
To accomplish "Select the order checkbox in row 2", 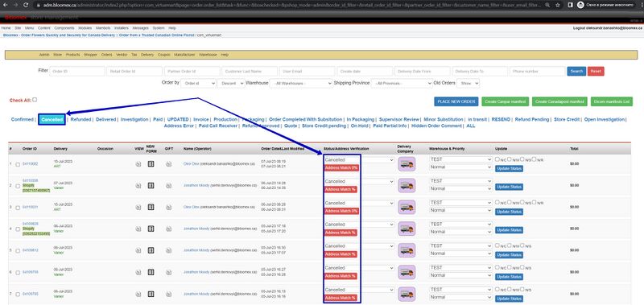I will 18,186.
